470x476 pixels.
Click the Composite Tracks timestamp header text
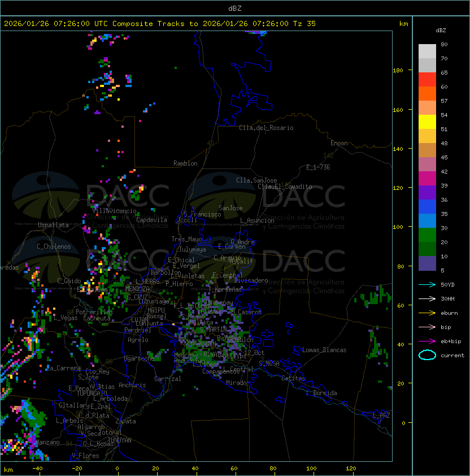coord(160,24)
